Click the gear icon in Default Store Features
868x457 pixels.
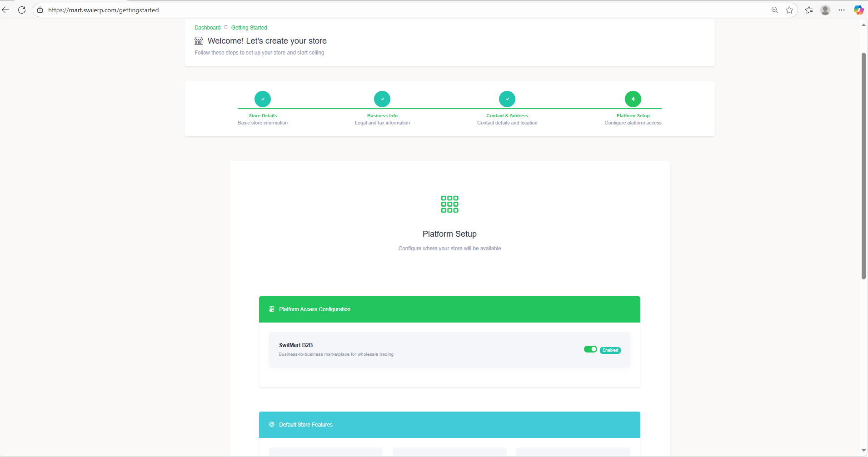272,424
